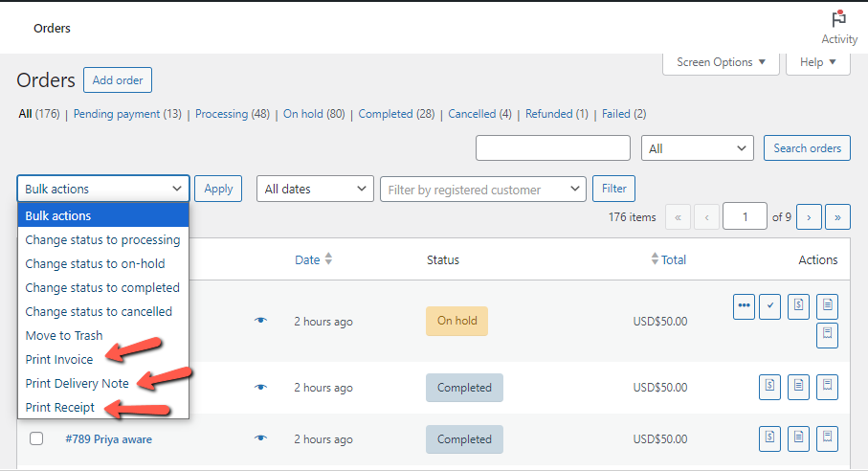Print receipt icon for the On hold order
868x471 pixels.
tap(827, 335)
